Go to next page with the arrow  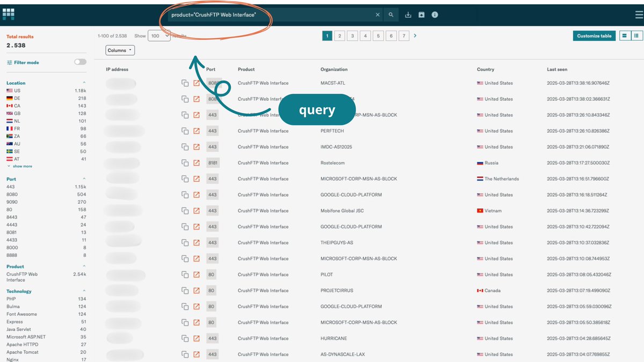pyautogui.click(x=415, y=36)
